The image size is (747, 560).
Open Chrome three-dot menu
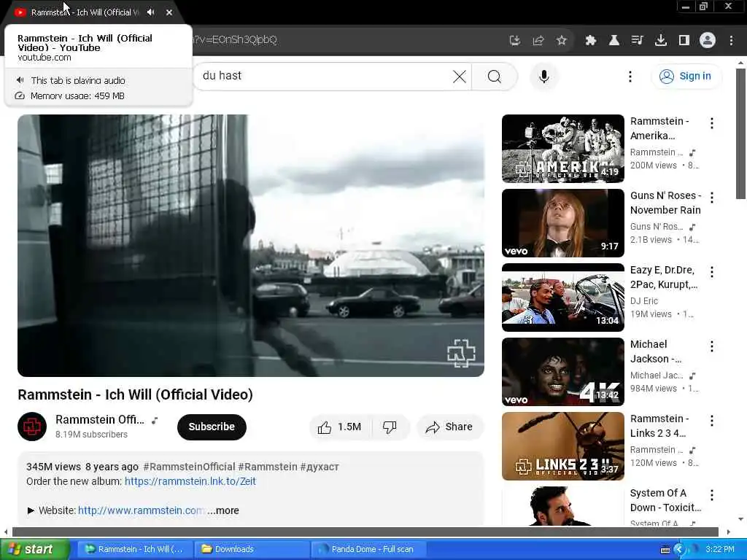click(x=731, y=41)
